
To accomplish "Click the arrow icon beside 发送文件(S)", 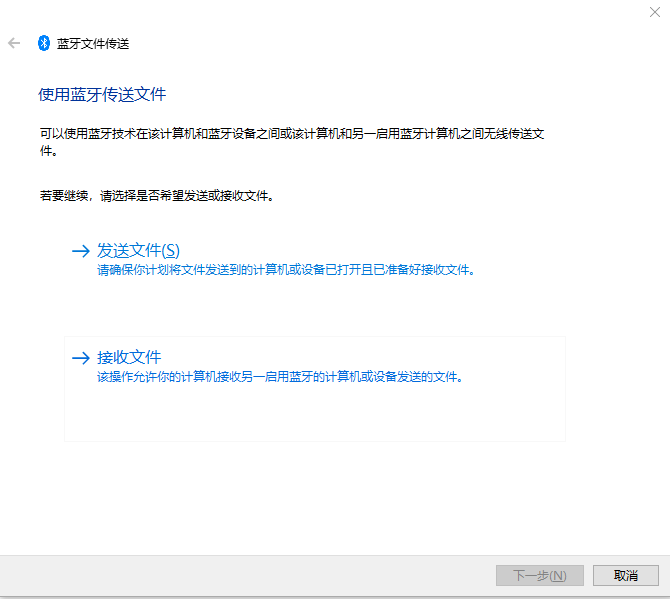I will tap(81, 251).
